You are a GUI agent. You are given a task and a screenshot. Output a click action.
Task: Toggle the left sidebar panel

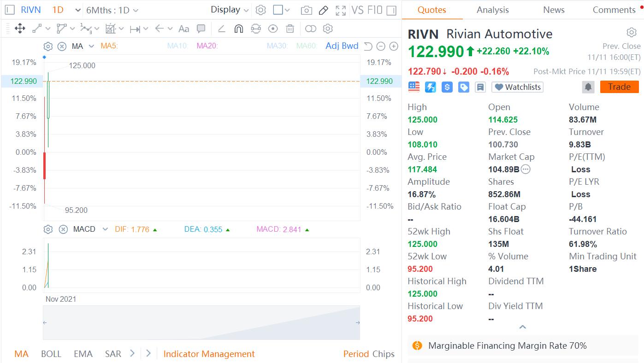[10, 10]
